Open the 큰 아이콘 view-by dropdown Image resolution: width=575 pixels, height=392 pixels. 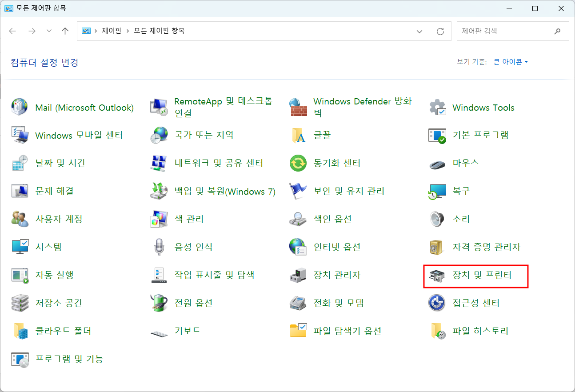coord(511,62)
